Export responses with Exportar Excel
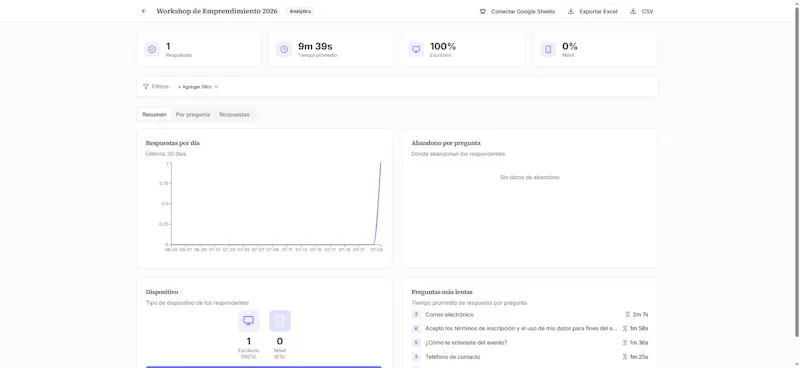This screenshot has width=800, height=368. pos(593,11)
